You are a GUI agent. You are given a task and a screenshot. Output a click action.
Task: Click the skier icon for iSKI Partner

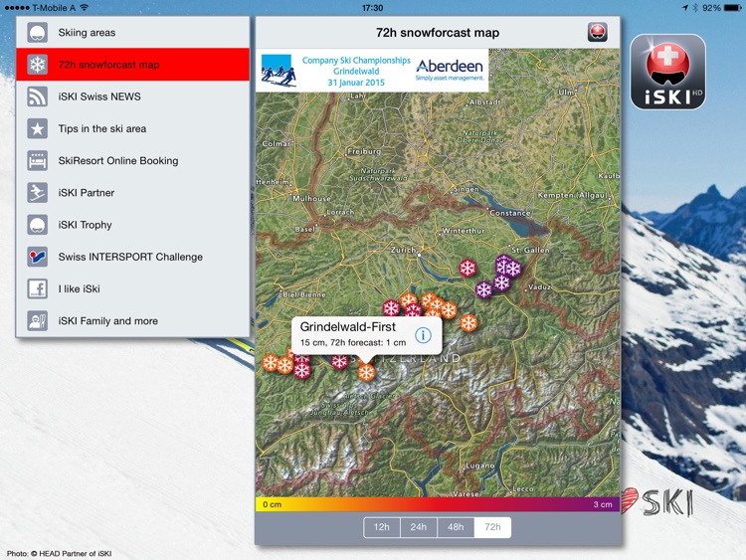37,193
